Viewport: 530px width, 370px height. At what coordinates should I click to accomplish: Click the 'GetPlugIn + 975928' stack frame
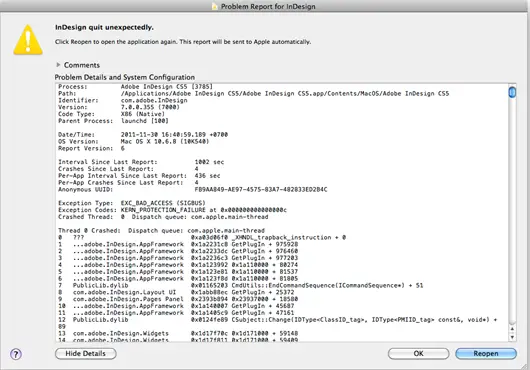point(178,244)
